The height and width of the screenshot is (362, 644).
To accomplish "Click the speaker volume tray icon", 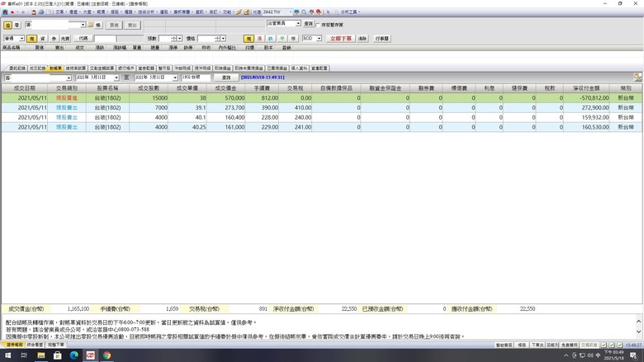I will point(590,355).
